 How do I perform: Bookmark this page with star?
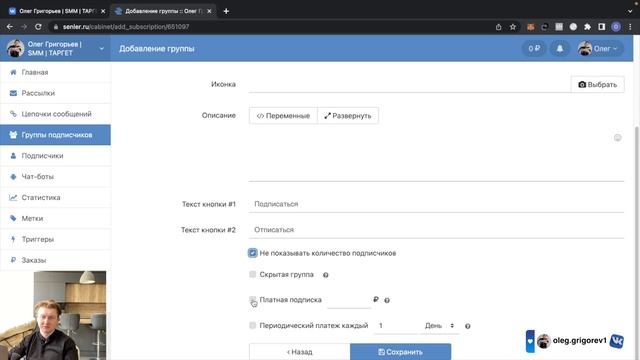513,27
